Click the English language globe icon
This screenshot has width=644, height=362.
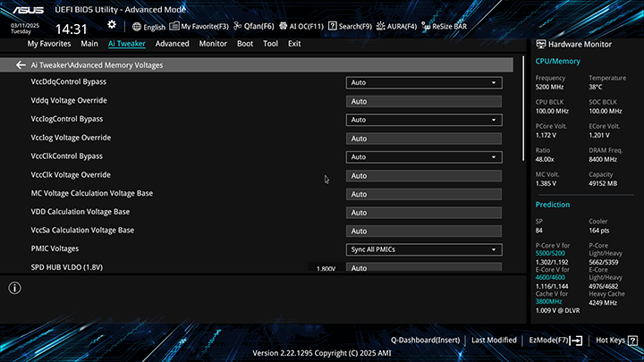[137, 27]
